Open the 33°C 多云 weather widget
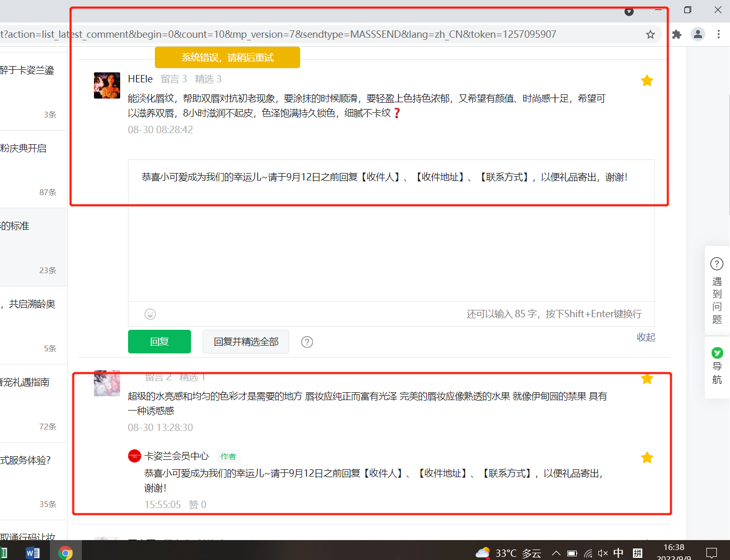Image resolution: width=730 pixels, height=560 pixels. pyautogui.click(x=509, y=553)
